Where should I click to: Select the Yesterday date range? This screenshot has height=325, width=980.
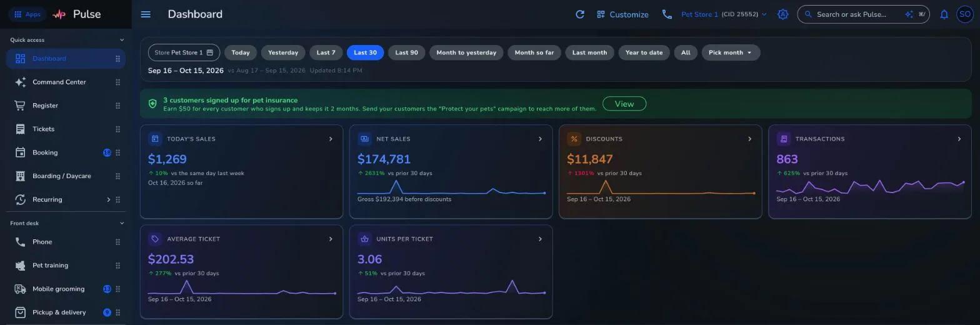(283, 52)
